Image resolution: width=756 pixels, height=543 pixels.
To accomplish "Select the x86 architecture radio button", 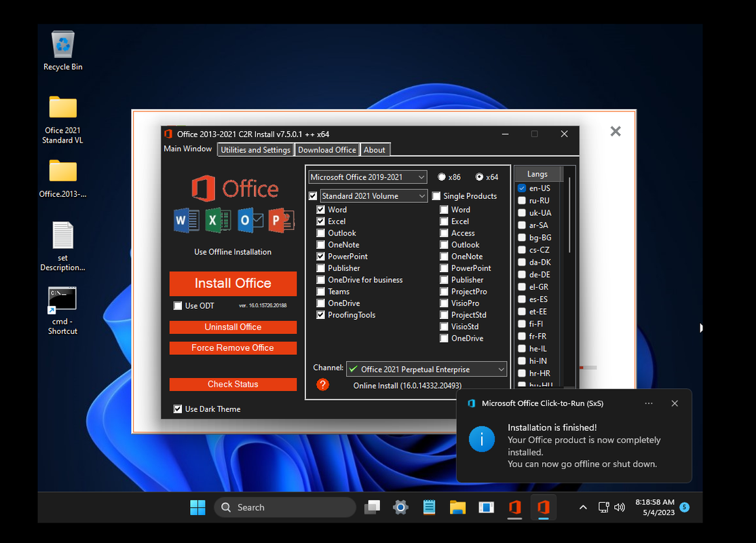I will coord(441,177).
